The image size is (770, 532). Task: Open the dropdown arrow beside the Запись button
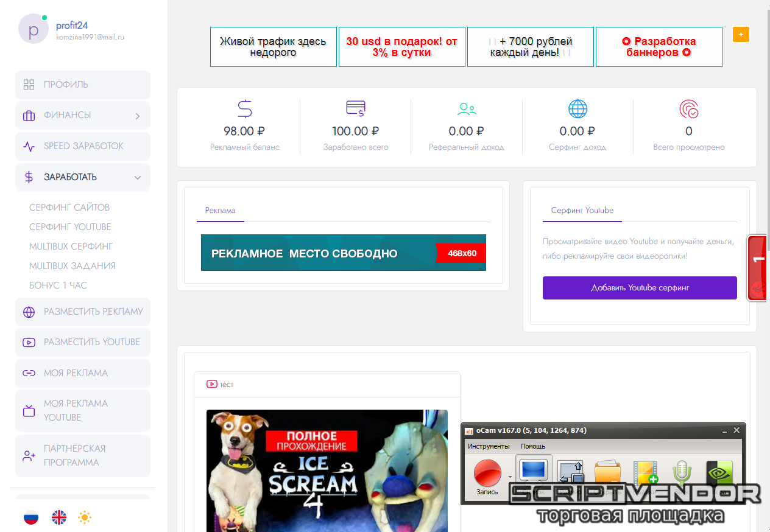[x=509, y=477]
